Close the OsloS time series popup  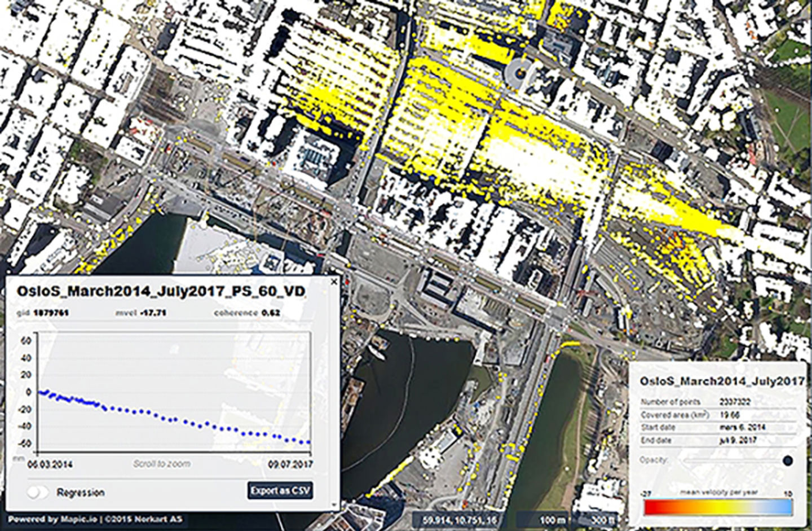point(334,280)
